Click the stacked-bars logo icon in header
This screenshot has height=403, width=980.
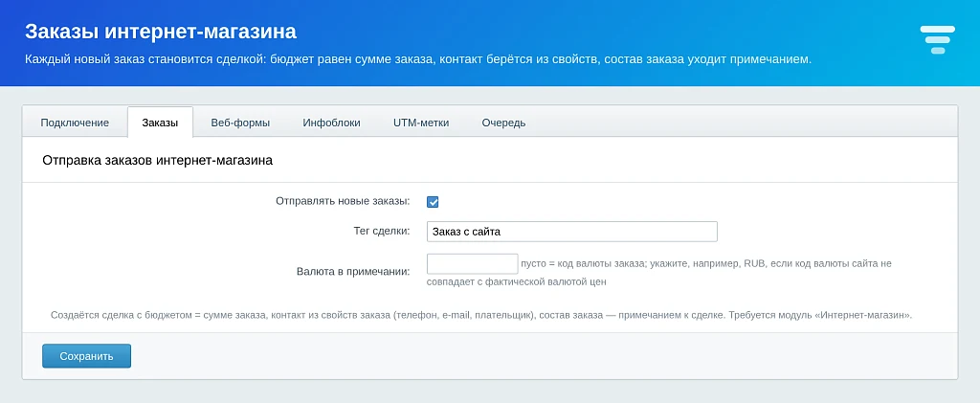pyautogui.click(x=938, y=40)
